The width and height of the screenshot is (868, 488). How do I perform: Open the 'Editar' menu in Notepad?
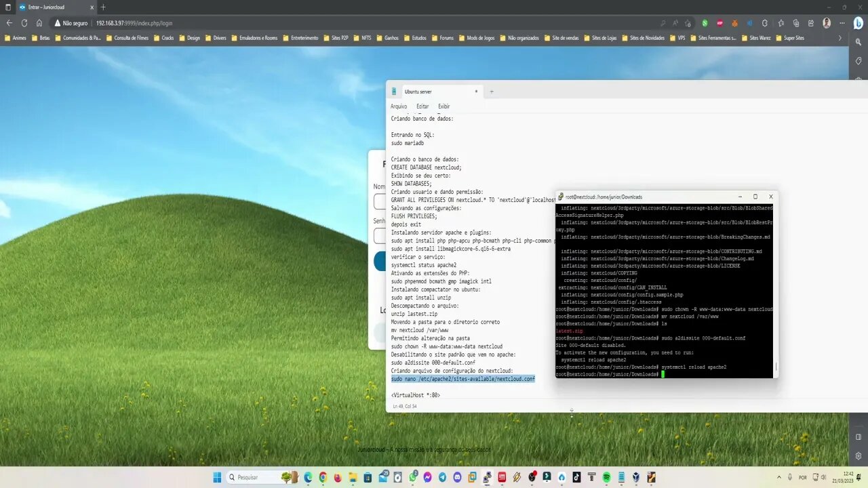(x=422, y=106)
